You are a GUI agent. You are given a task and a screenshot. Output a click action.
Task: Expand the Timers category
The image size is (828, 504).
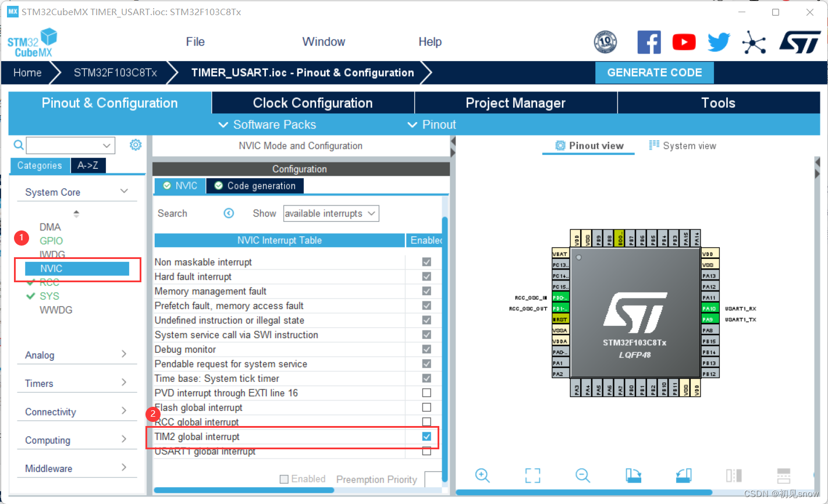click(x=124, y=382)
